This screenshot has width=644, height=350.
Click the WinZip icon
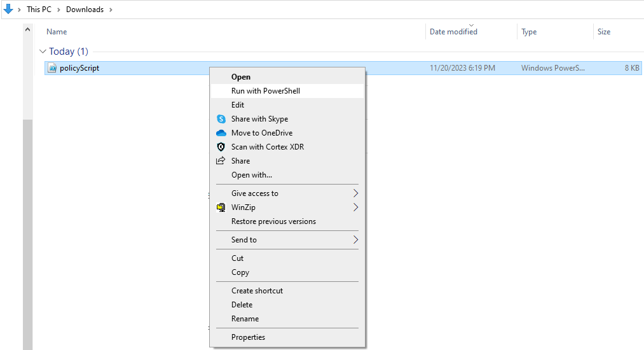[221, 207]
